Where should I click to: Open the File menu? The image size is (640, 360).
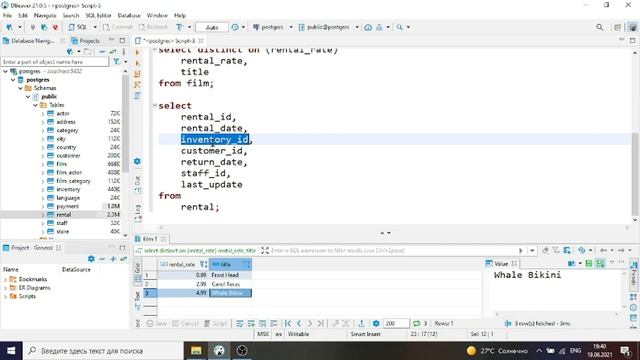point(7,16)
